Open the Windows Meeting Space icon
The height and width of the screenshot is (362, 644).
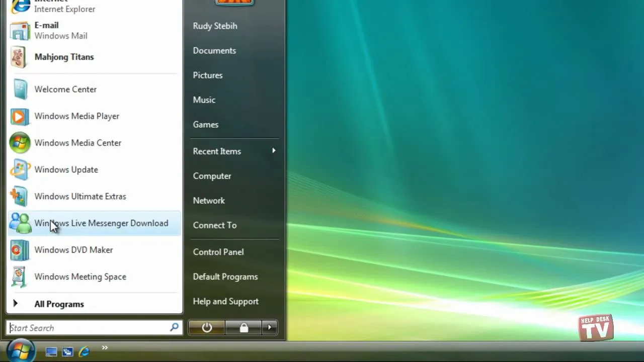[x=19, y=277]
